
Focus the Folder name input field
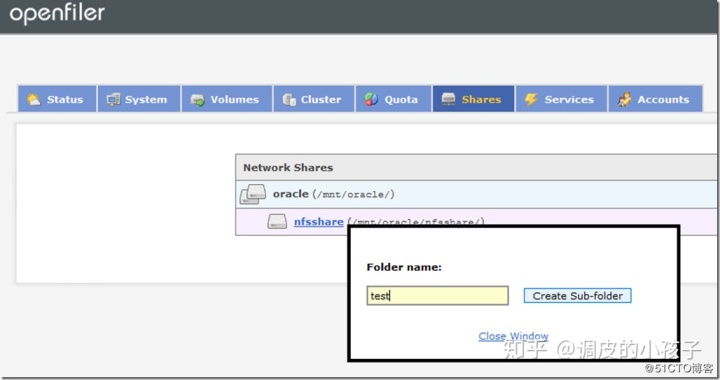(438, 296)
